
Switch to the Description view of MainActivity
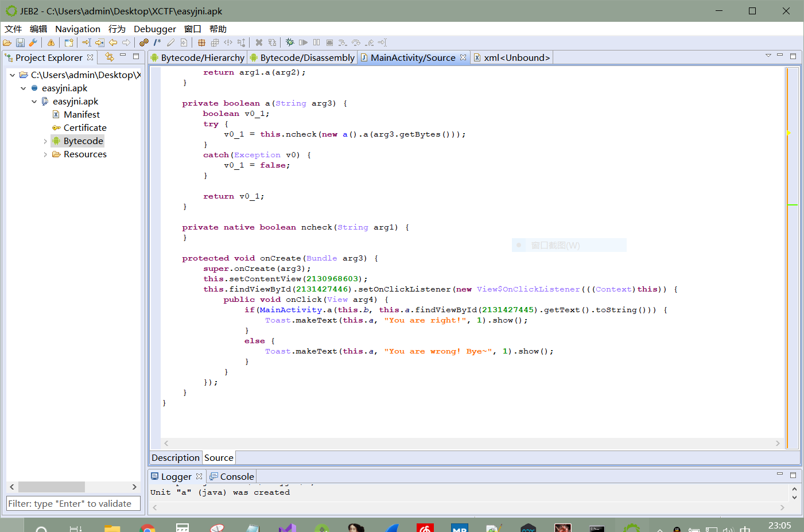click(175, 457)
